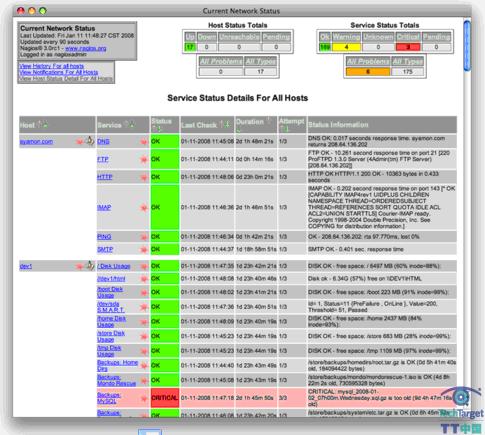Open the / Disk Usage service link
Viewport: 485px width, 435px height.
click(114, 266)
